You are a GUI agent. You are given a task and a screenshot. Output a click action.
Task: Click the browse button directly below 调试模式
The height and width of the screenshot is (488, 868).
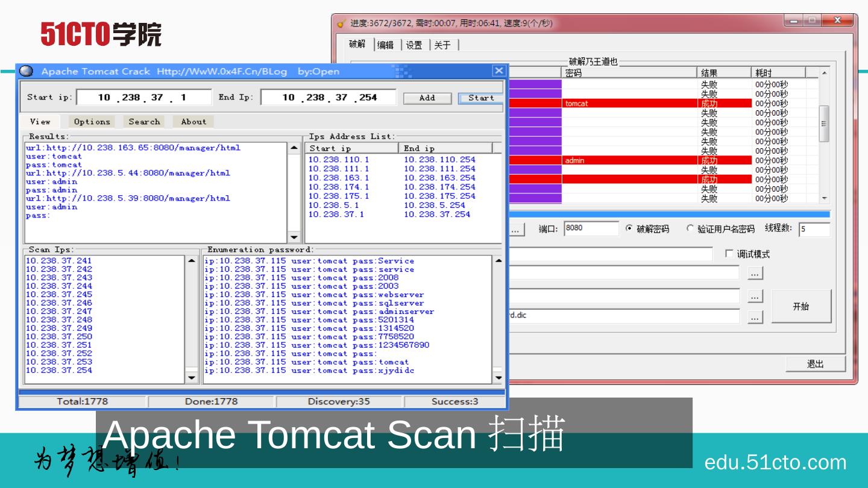click(x=755, y=273)
